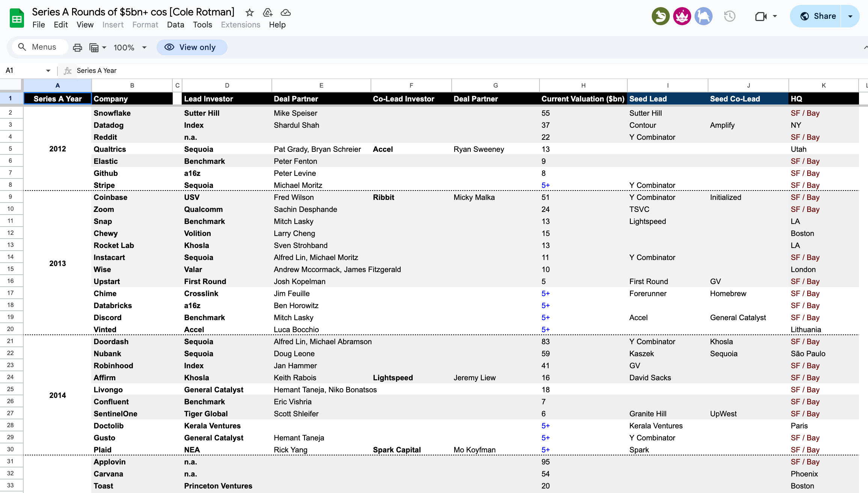Open the greyed Extensions menu
This screenshot has width=868, height=493.
click(x=241, y=25)
